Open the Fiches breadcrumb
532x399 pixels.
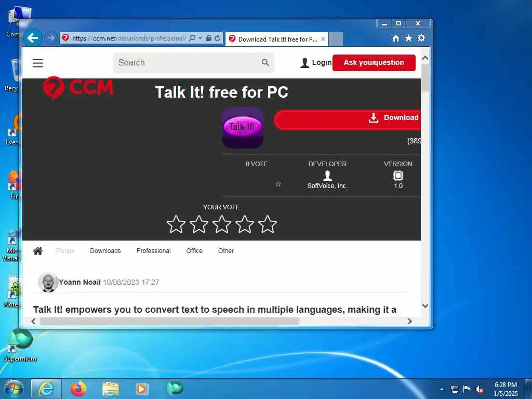65,251
